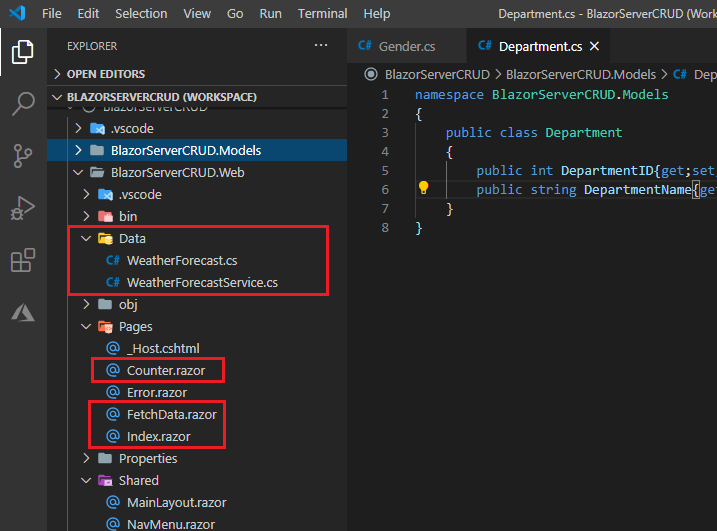
Task: Click the Shared folder icon
Action: tap(105, 481)
